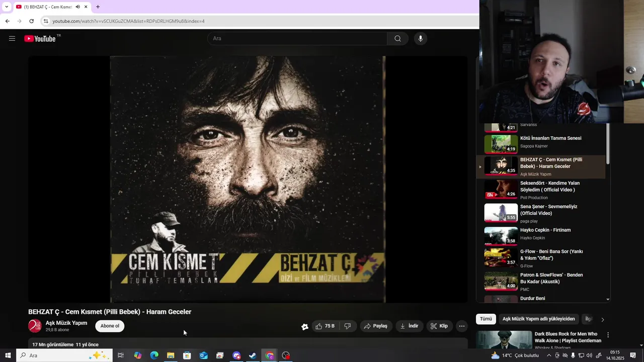
Task: Click the taskbar 'Ara' search box
Action: pos(64,355)
